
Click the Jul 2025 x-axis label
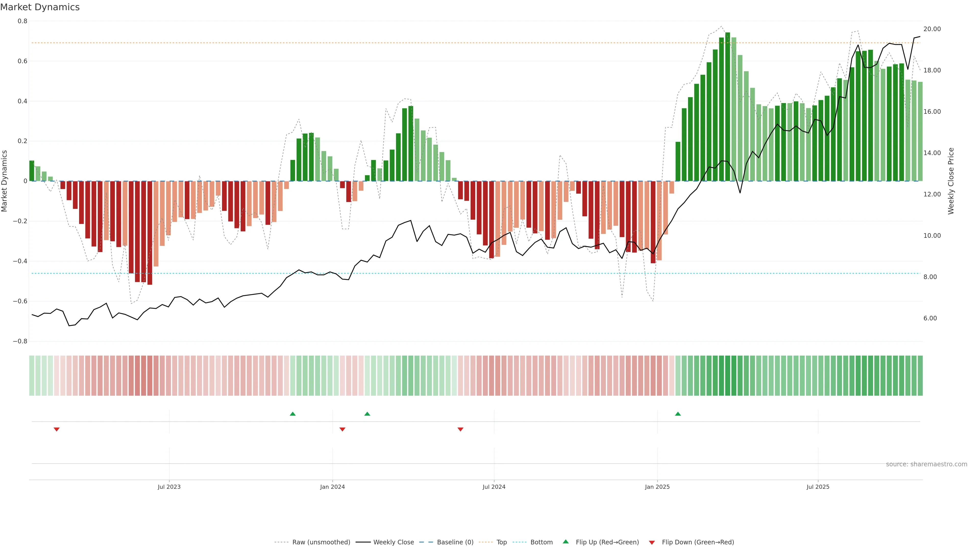(818, 487)
